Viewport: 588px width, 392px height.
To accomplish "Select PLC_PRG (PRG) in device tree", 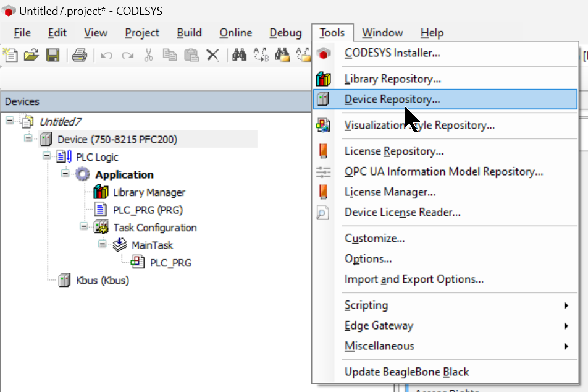I will point(148,210).
